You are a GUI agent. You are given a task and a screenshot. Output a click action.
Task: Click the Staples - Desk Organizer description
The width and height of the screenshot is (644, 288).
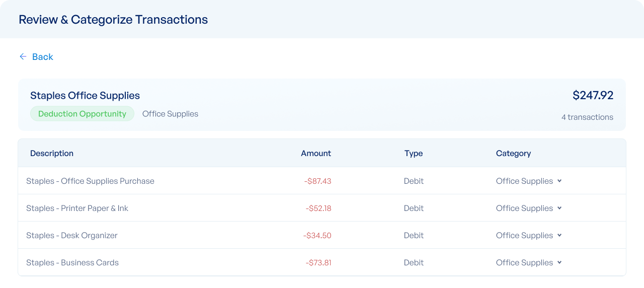tap(71, 236)
